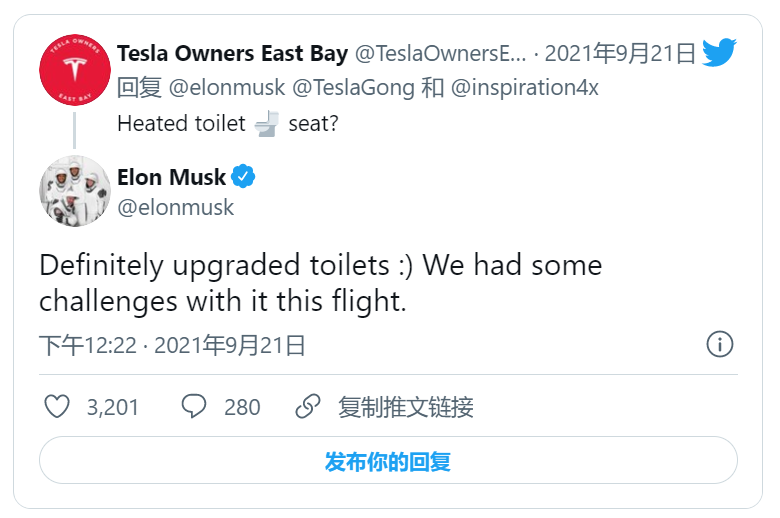Open the tweet info circle icon
Screen dimensions: 780x518
tap(720, 344)
